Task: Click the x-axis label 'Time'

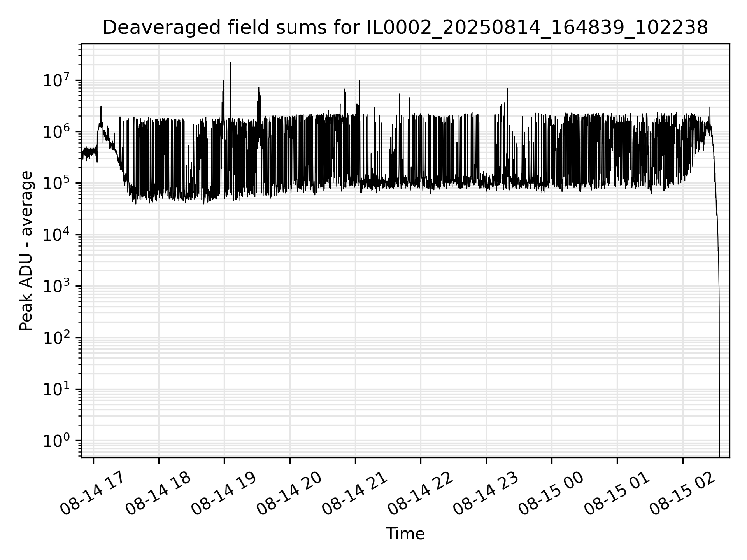Action: pos(405,534)
